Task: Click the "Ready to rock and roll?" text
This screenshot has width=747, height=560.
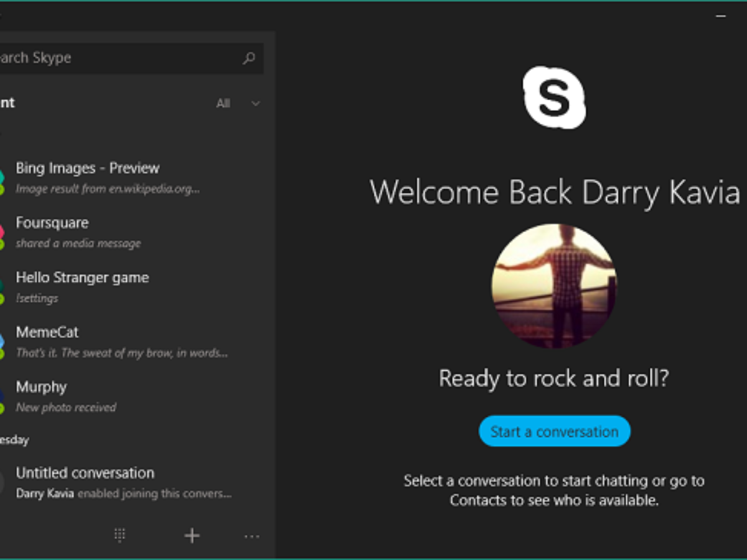Action: tap(554, 378)
